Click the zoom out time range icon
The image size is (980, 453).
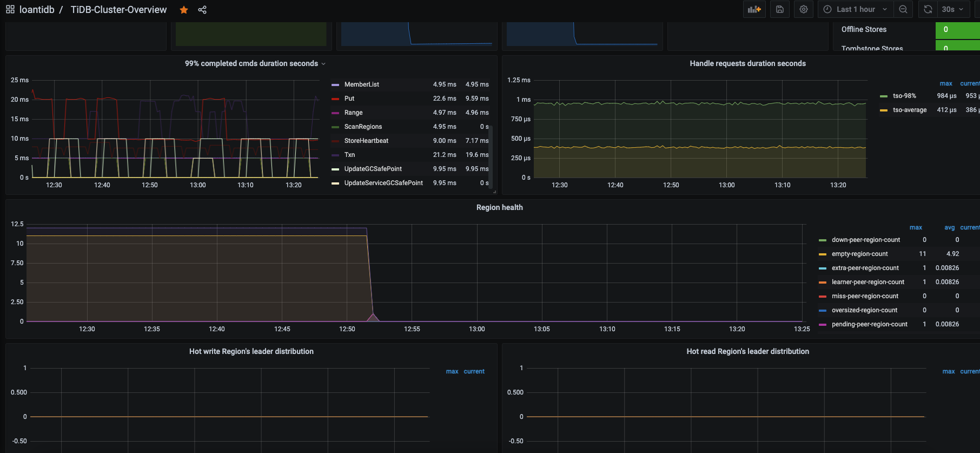point(903,9)
